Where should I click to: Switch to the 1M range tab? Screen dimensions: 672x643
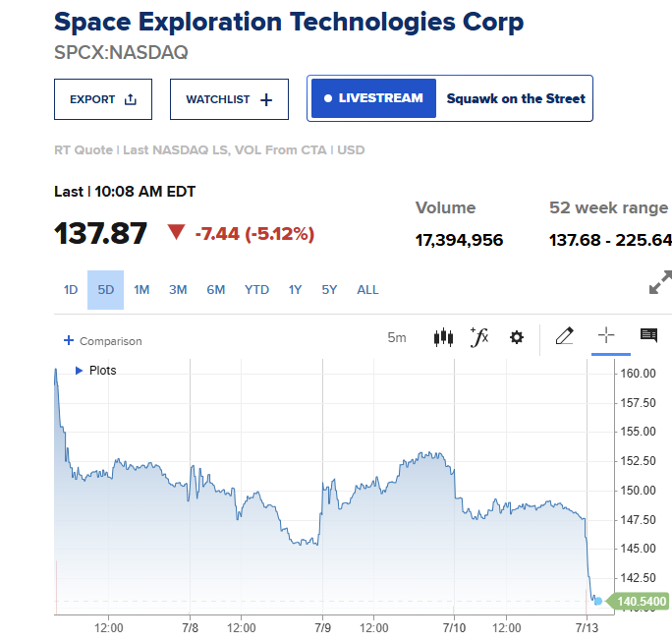(141, 290)
